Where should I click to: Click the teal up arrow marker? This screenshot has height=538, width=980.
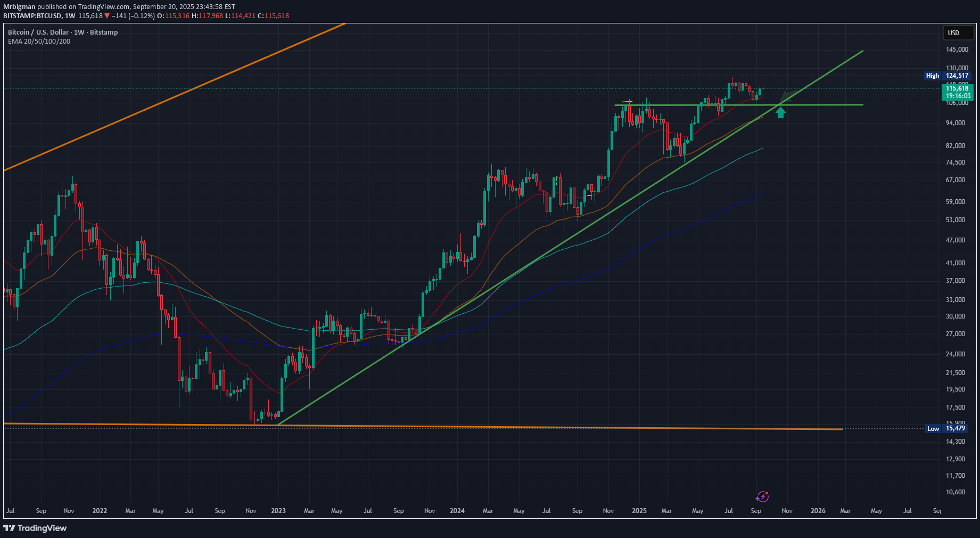click(x=780, y=112)
